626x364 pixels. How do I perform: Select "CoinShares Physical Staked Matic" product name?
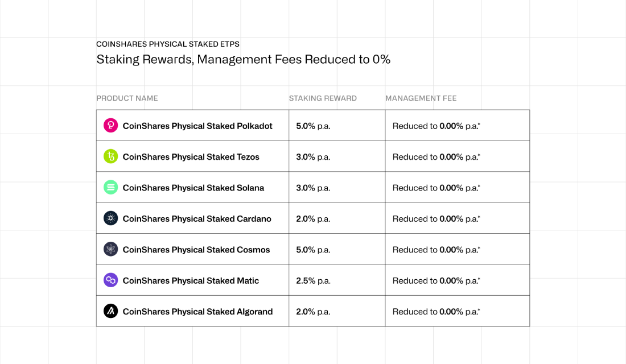[x=191, y=280]
